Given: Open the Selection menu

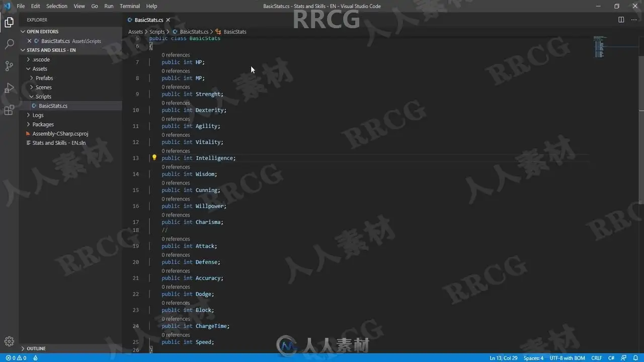Looking at the screenshot, I should click(57, 6).
